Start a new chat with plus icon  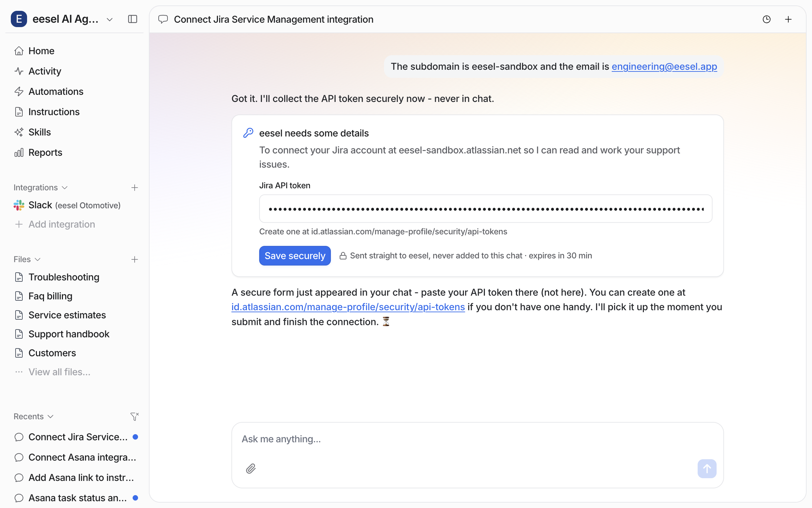[788, 19]
